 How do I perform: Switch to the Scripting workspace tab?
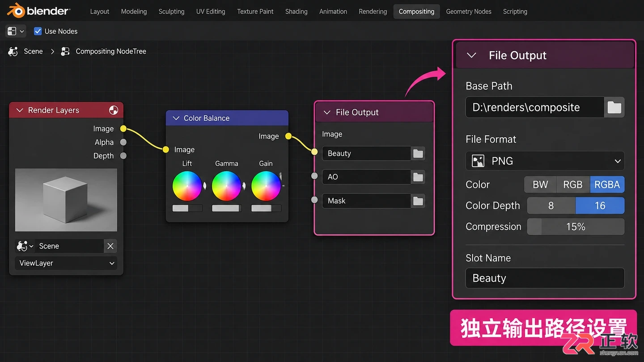pyautogui.click(x=515, y=11)
